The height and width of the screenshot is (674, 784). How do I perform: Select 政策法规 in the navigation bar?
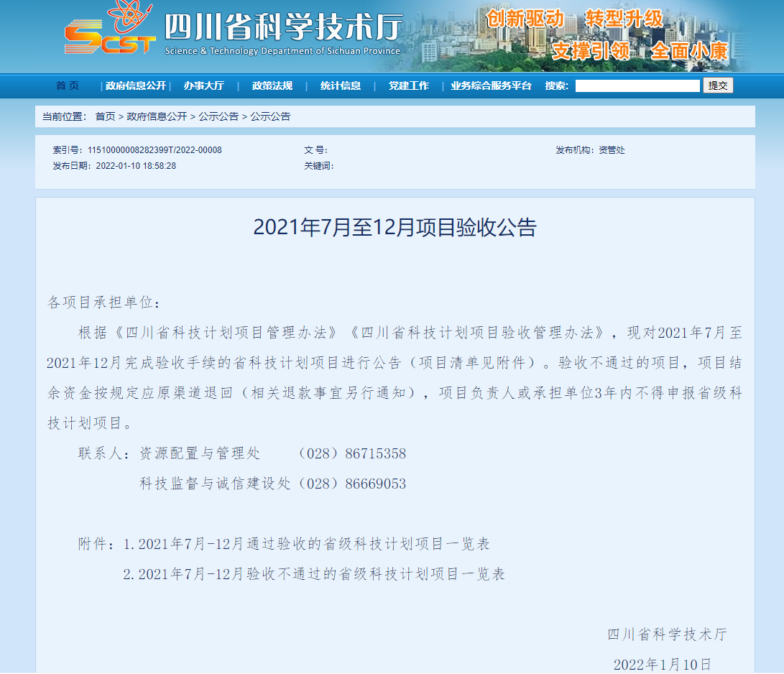point(272,86)
